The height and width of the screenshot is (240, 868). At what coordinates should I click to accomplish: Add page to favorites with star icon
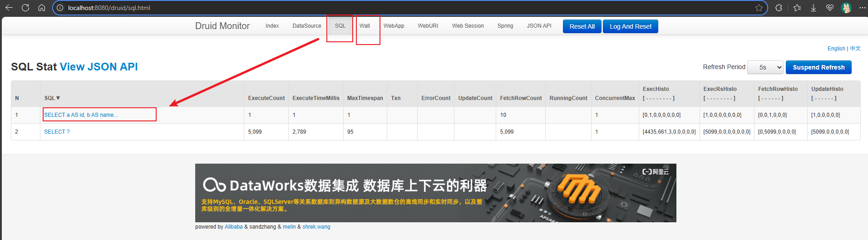759,8
